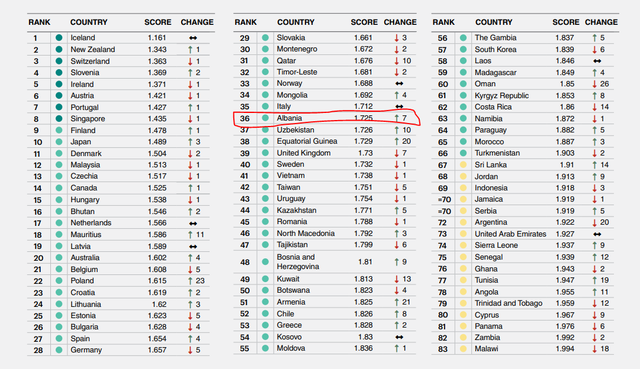Viewport: 640px width, 369px height.
Task: Click Zambia's score 1.992
Action: click(x=564, y=338)
